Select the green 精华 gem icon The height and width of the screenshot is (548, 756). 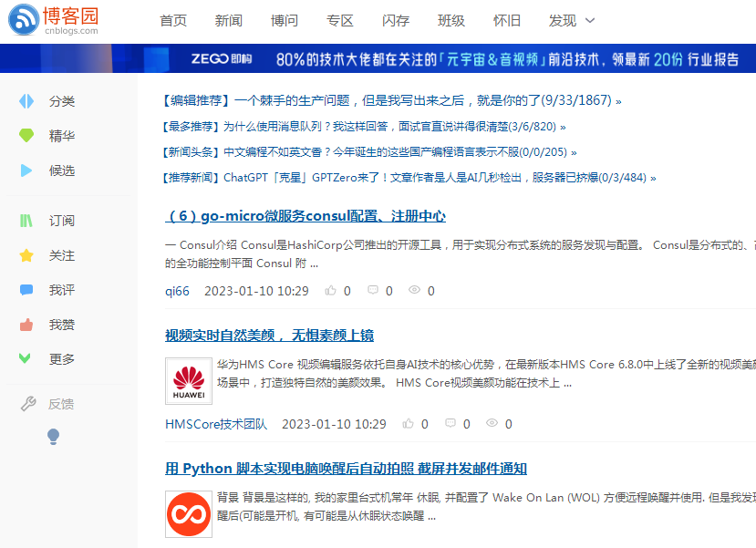(x=27, y=136)
